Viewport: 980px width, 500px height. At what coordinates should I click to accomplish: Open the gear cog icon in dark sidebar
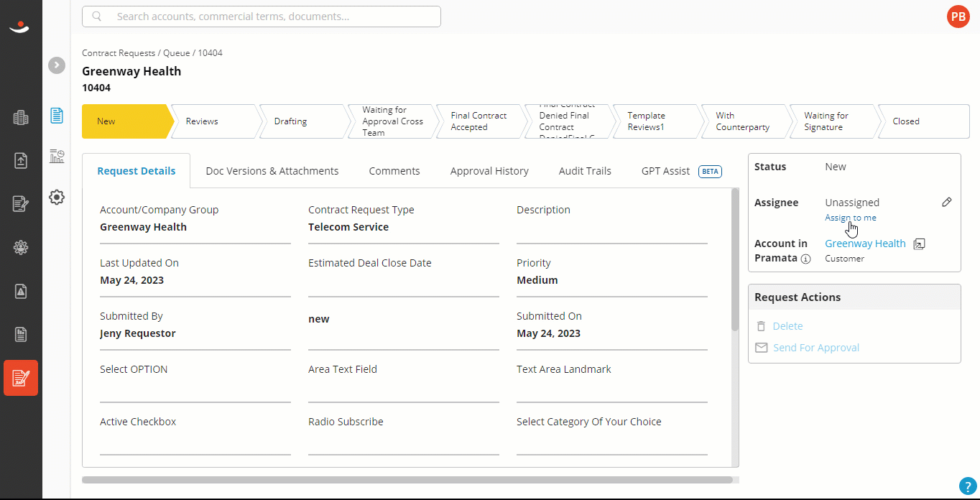(21, 248)
